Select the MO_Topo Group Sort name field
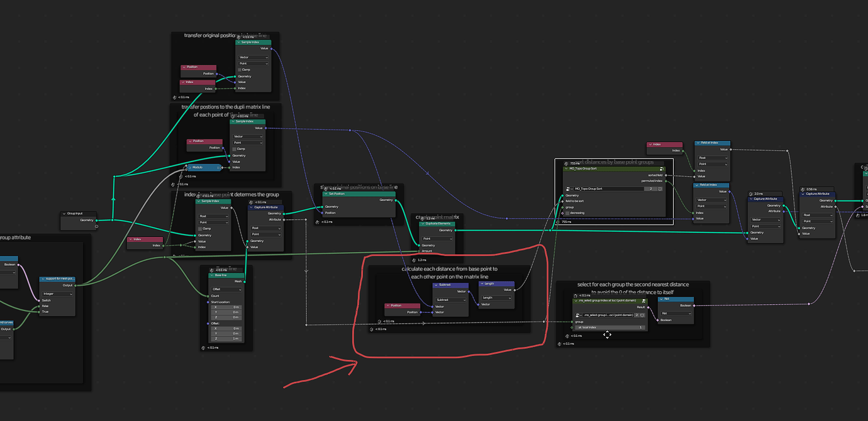The image size is (868, 421). 609,189
